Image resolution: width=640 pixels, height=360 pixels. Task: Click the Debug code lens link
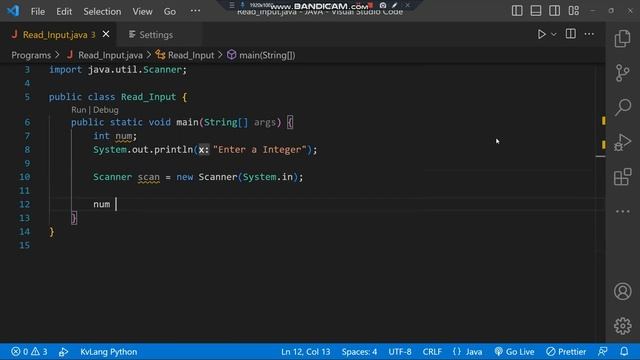pos(106,110)
